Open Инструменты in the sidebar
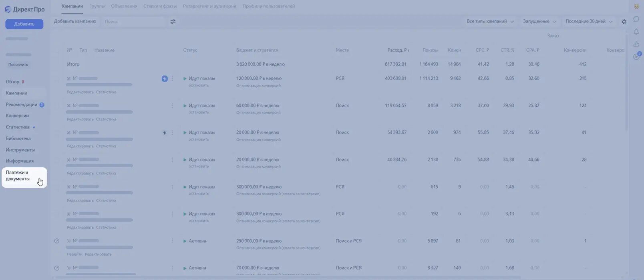This screenshot has width=644, height=280. [20, 150]
